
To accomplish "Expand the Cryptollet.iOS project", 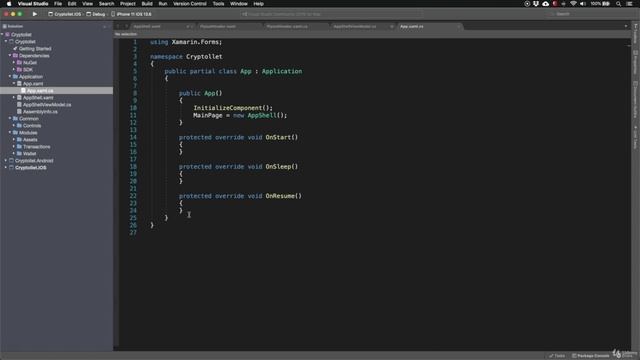I will click(x=6, y=167).
